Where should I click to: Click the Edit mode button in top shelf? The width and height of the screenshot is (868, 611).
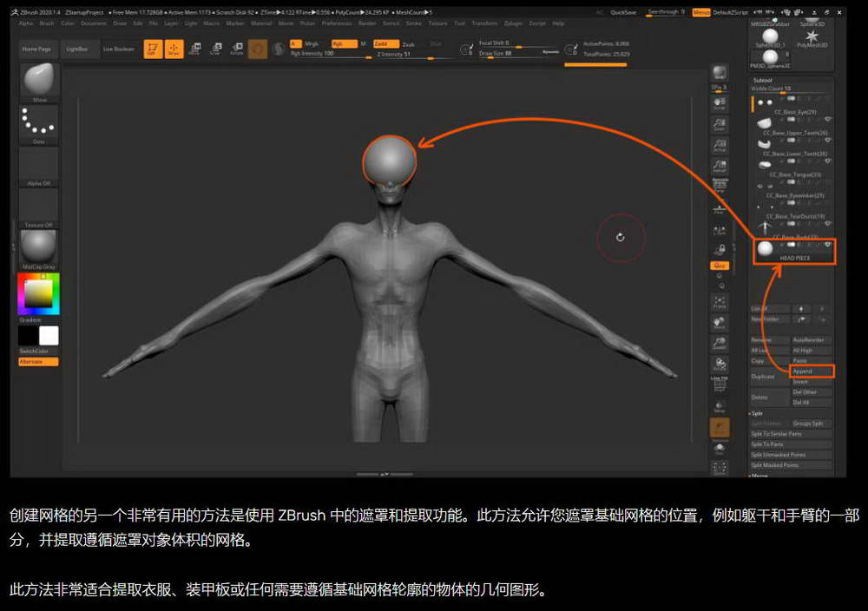[x=153, y=49]
